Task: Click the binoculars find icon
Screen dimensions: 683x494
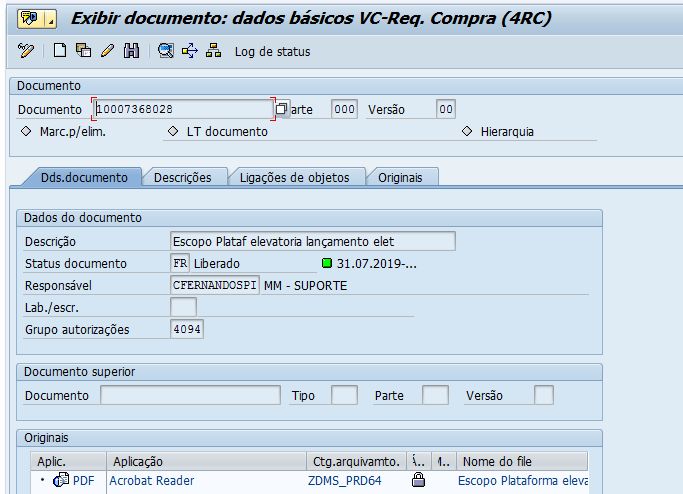Action: [x=131, y=51]
